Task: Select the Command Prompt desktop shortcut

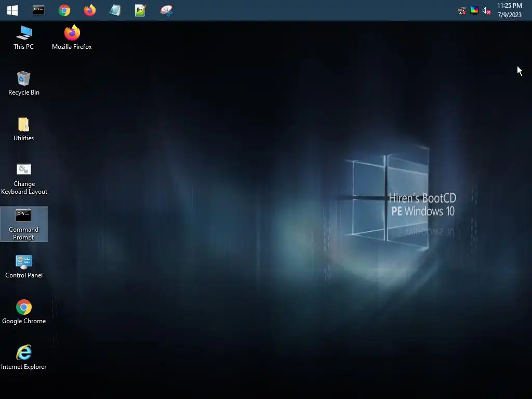Action: pyautogui.click(x=24, y=224)
